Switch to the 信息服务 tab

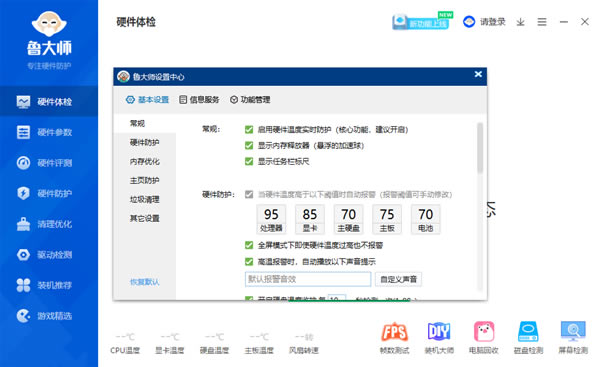(x=199, y=100)
